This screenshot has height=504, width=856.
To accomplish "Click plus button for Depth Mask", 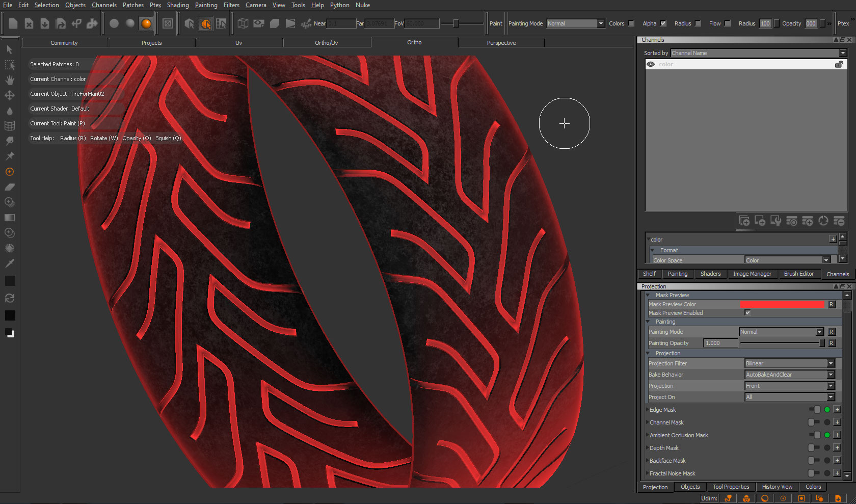I will (x=837, y=448).
